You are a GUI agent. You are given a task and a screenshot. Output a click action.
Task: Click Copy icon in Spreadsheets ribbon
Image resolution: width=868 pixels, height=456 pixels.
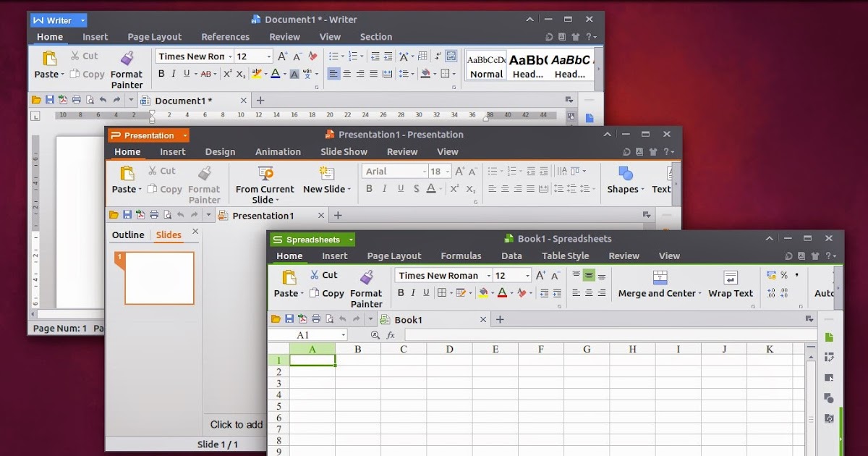tap(315, 293)
